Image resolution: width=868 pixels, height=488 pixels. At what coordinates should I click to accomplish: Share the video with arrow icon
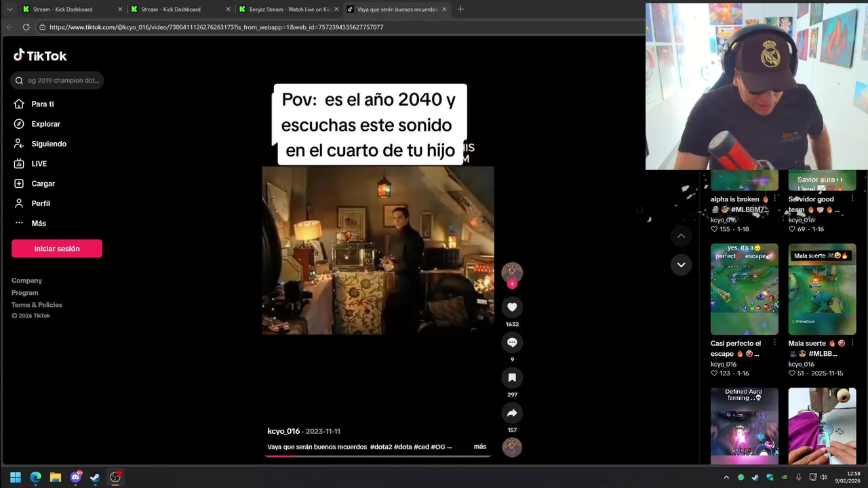(512, 413)
